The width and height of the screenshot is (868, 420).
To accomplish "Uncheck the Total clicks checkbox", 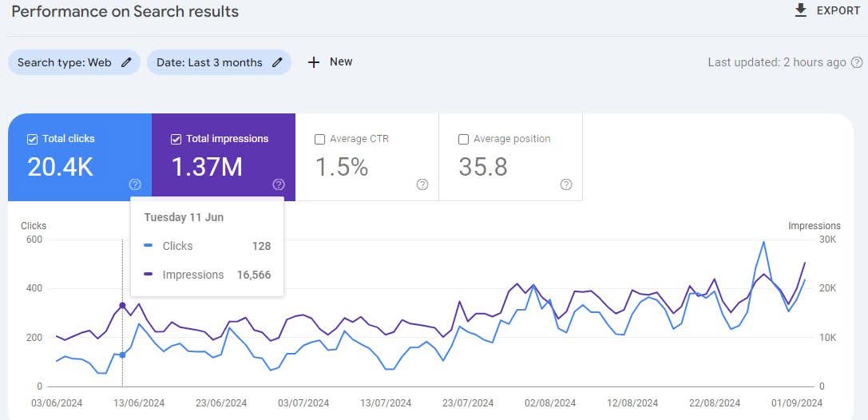I will pyautogui.click(x=33, y=139).
